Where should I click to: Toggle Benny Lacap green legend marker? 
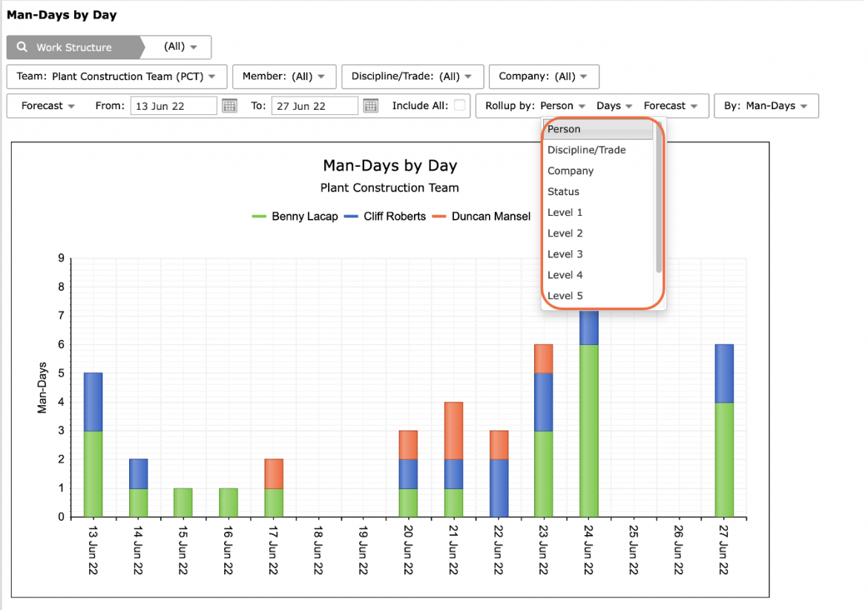pos(259,217)
